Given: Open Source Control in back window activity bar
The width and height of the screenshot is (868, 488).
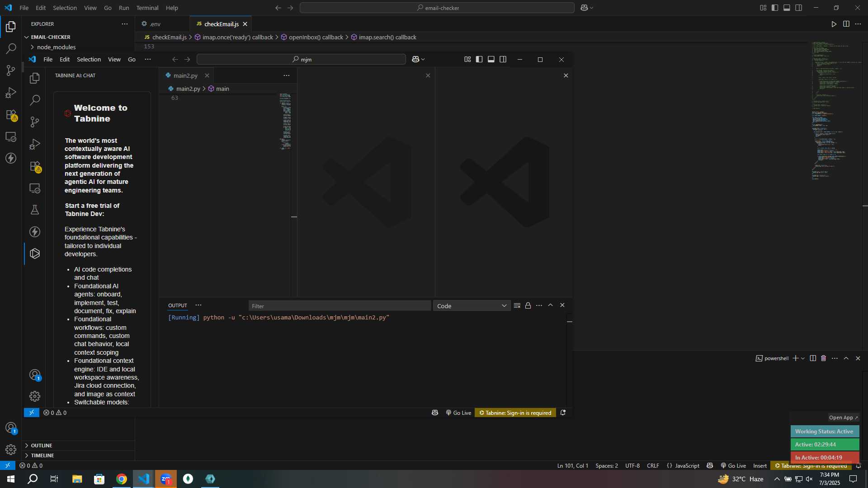Looking at the screenshot, I should [11, 70].
